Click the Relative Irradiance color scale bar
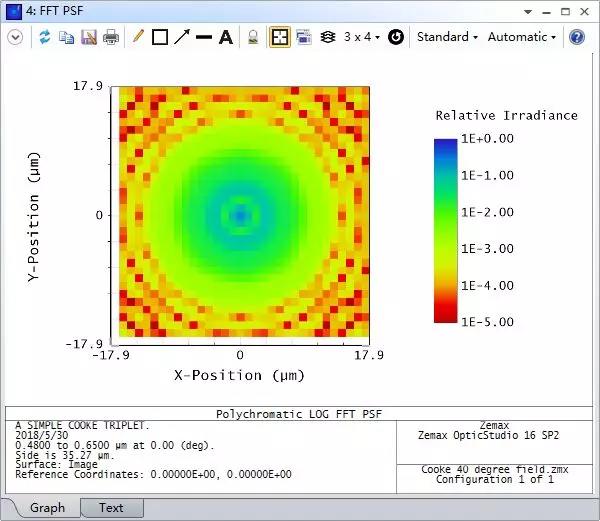 (445, 231)
